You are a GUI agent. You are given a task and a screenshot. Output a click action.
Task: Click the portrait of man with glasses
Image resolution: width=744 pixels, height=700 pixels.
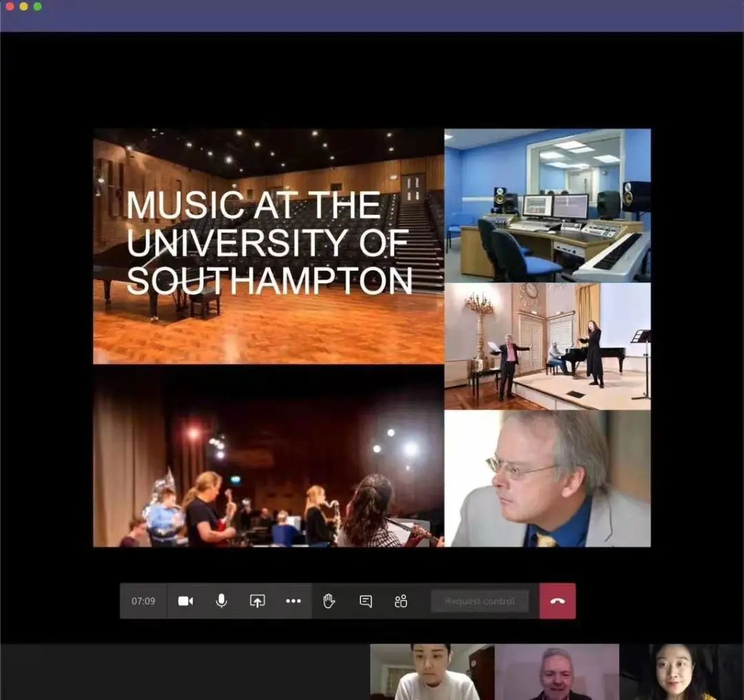548,479
